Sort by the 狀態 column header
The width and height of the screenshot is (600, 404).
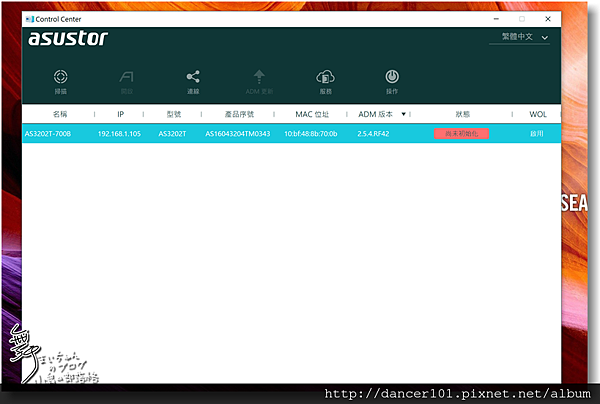tap(463, 114)
